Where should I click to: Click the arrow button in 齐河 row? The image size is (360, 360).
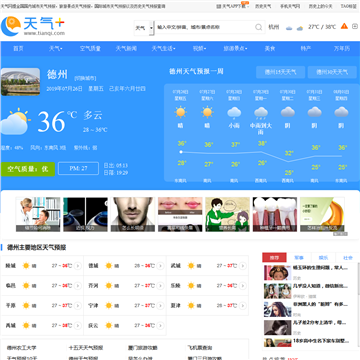tap(160, 286)
